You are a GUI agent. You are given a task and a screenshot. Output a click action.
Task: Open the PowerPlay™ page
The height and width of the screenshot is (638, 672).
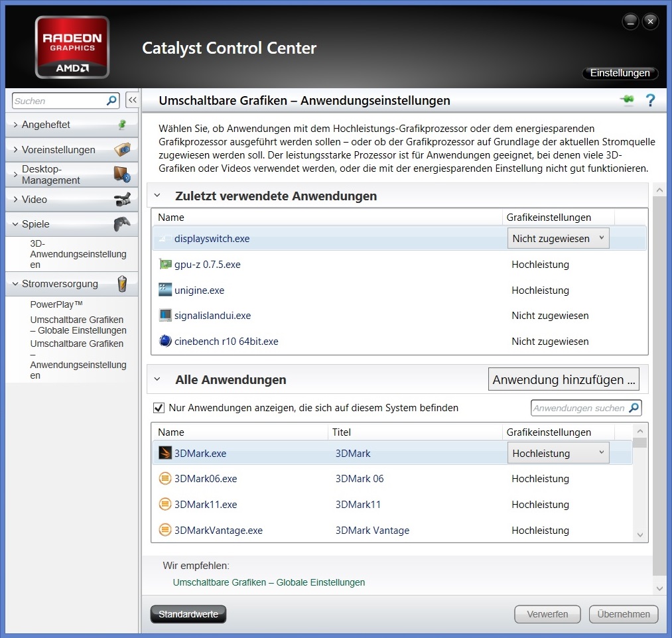[x=56, y=304]
